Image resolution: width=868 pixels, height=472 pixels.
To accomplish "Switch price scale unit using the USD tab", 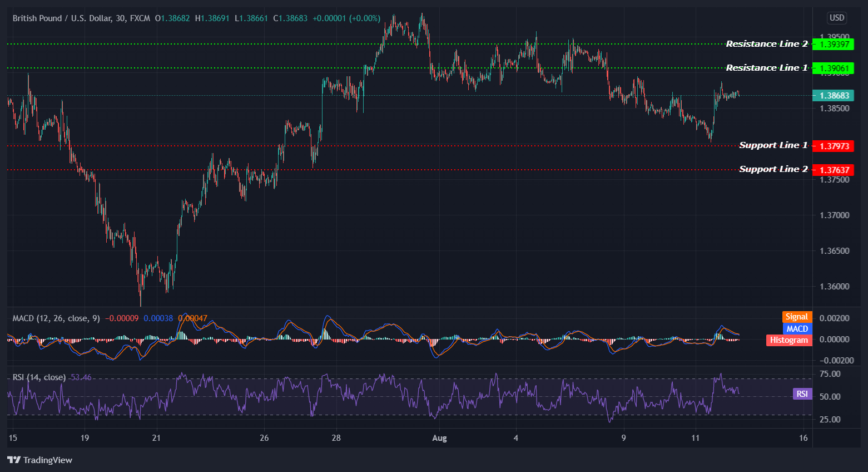I will point(836,17).
